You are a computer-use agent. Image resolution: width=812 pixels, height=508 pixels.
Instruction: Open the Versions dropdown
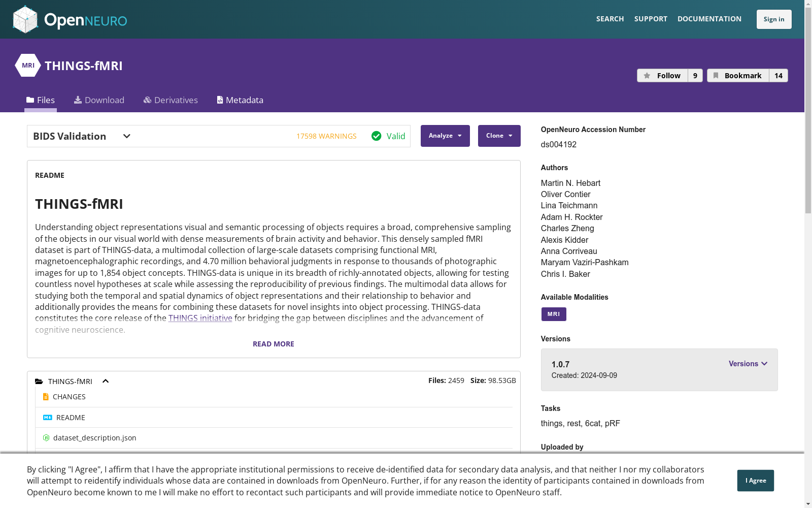pyautogui.click(x=748, y=364)
